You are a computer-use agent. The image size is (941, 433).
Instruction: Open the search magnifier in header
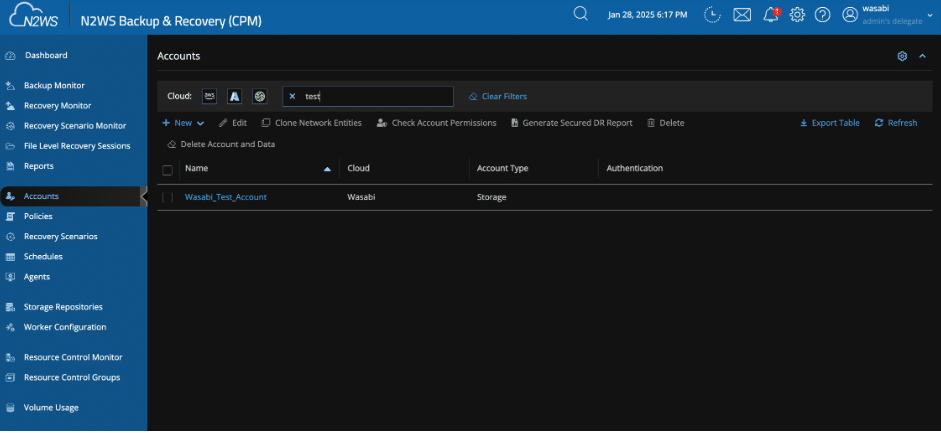[580, 14]
